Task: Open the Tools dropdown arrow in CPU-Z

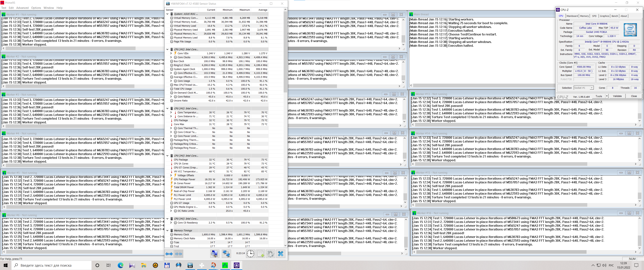Action: (607, 96)
